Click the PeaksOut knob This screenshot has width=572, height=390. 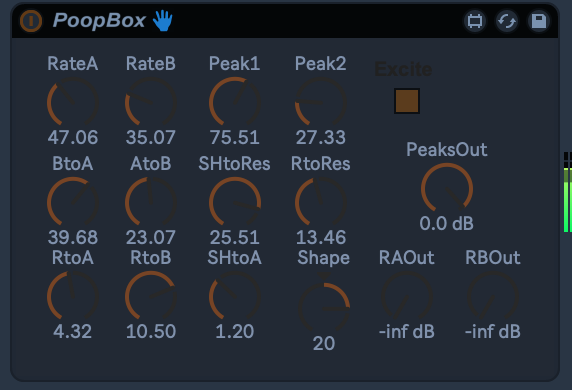coord(447,188)
